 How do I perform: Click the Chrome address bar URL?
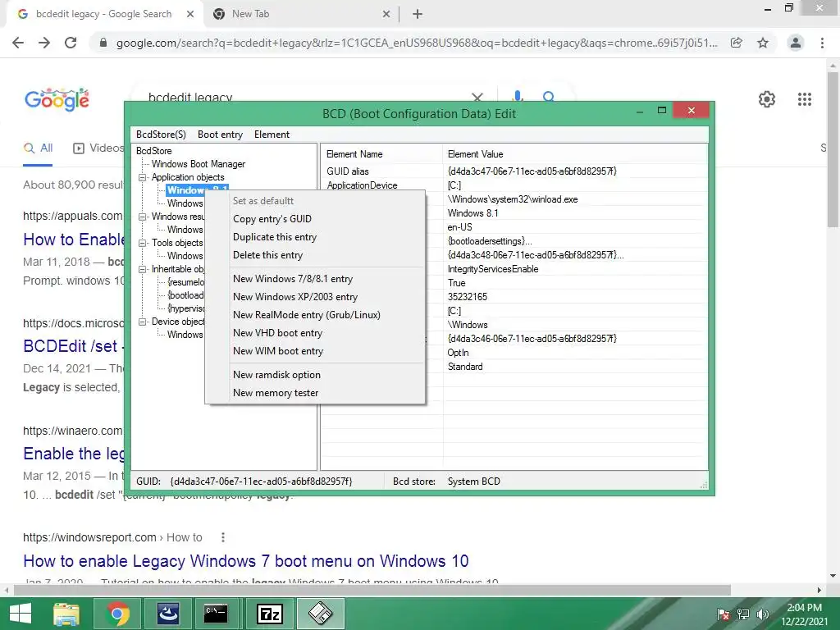click(x=417, y=43)
